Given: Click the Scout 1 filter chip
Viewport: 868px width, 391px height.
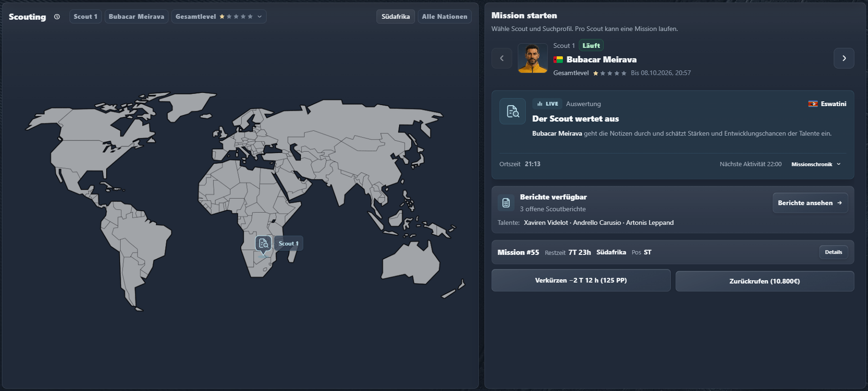Looking at the screenshot, I should tap(85, 16).
